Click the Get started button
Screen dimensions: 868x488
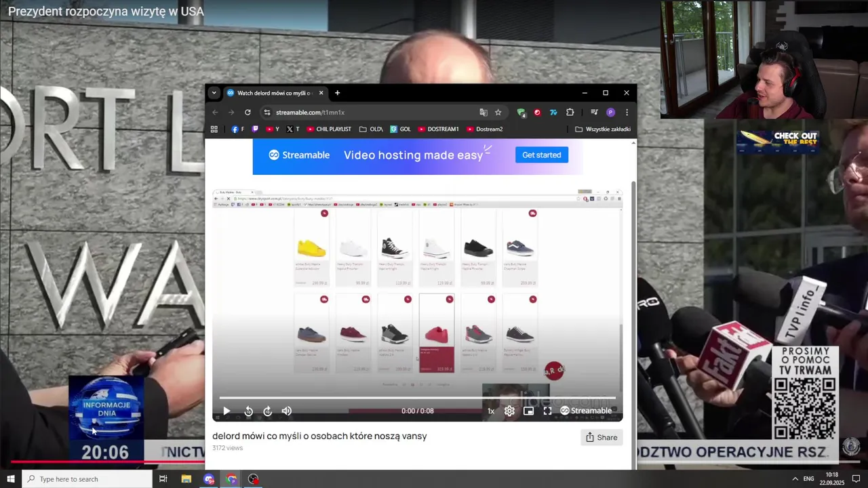point(541,155)
